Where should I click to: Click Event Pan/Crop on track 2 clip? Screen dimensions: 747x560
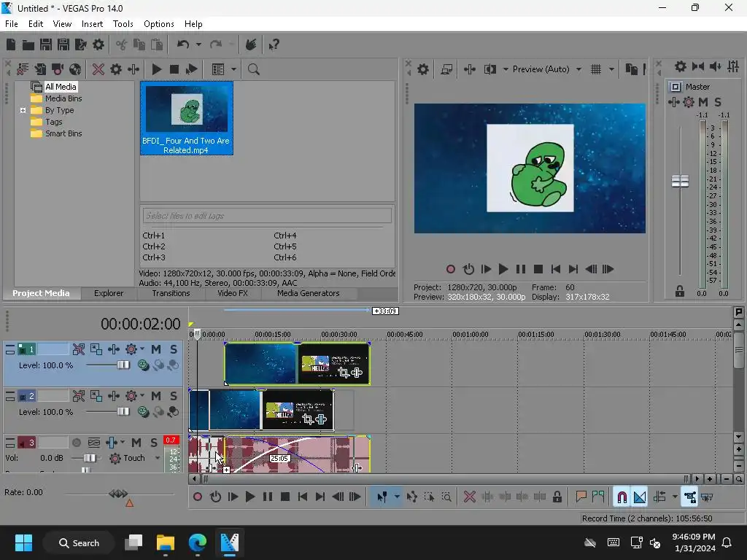click(309, 419)
